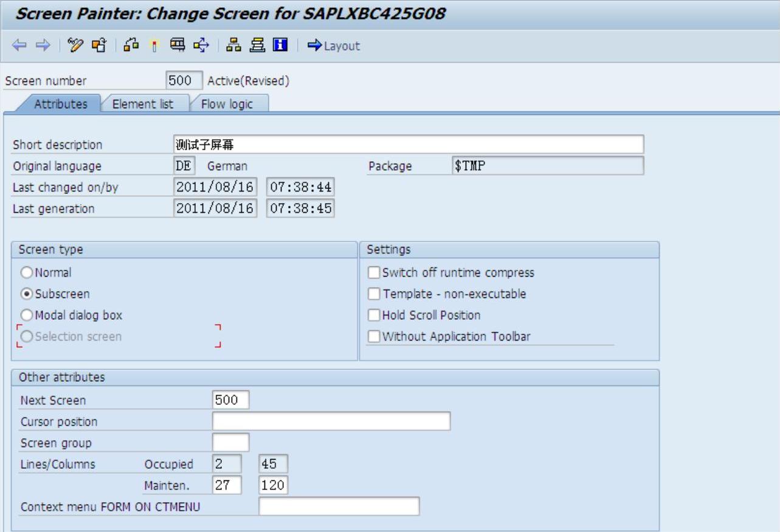Click the Other Object icon
This screenshot has height=532, width=780.
pyautogui.click(x=98, y=46)
